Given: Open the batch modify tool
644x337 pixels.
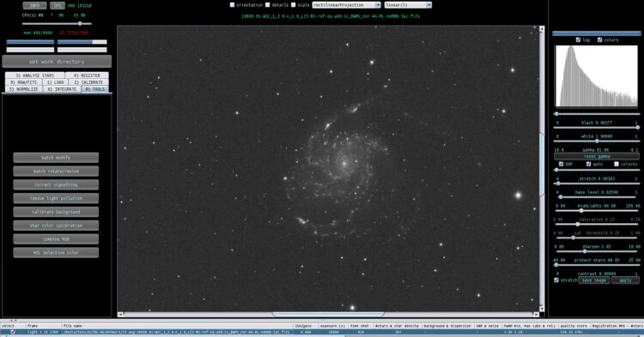Looking at the screenshot, I should [56, 158].
